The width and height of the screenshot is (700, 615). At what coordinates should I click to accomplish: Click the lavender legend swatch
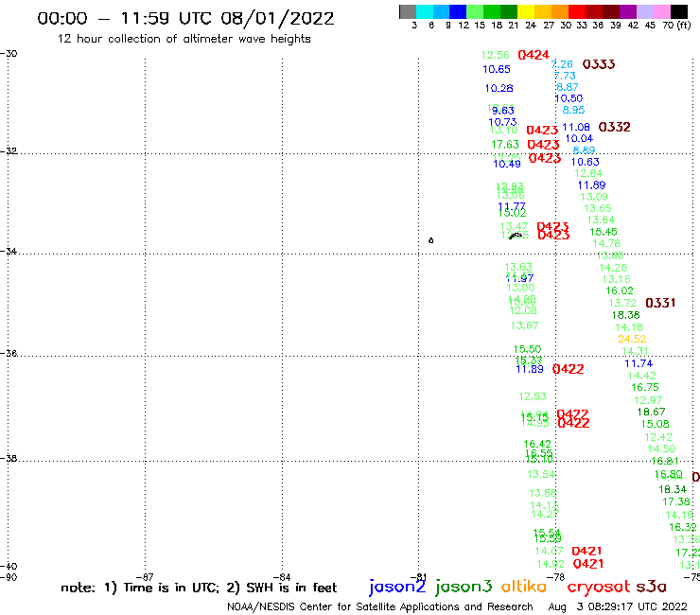[x=644, y=11]
